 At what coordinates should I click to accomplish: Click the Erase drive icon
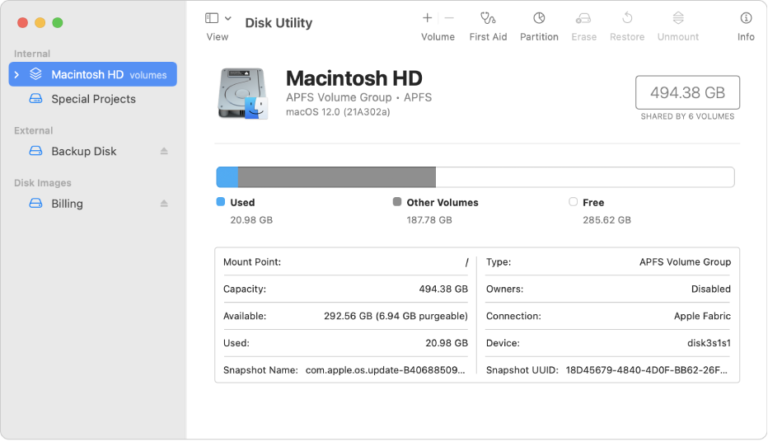click(583, 18)
